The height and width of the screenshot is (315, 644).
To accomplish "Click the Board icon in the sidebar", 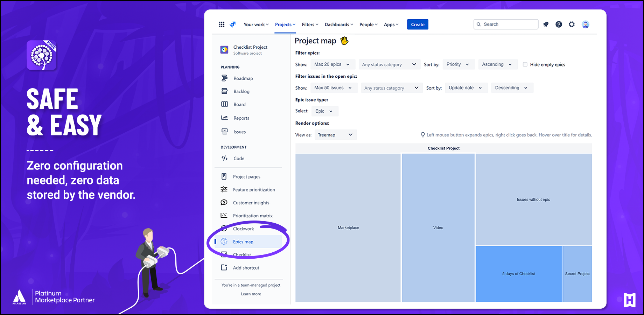I will 224,104.
